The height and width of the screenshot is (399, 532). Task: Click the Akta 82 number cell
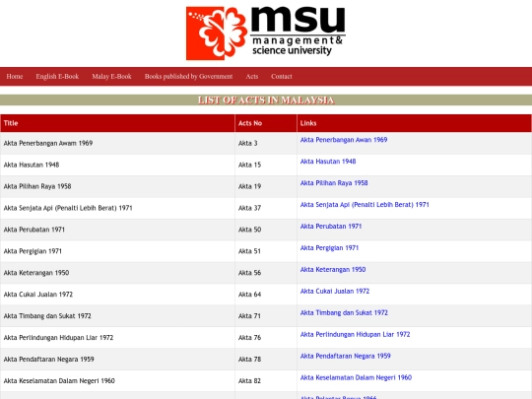pos(266,381)
